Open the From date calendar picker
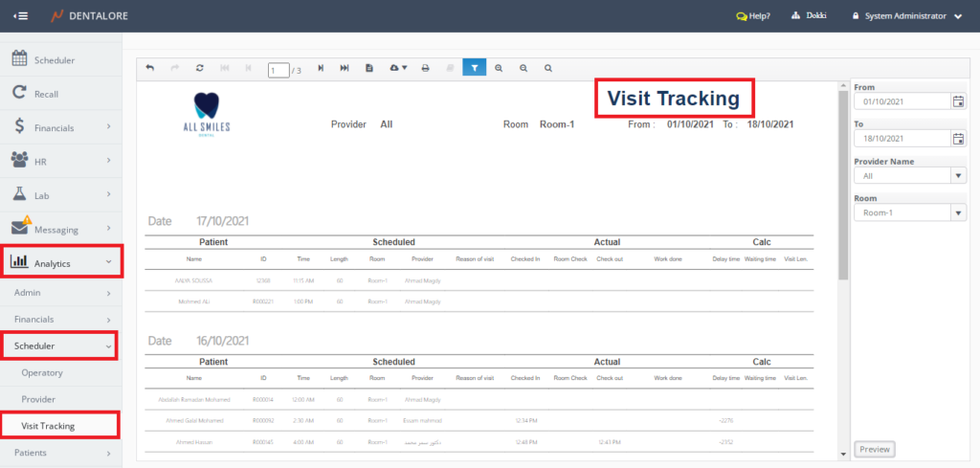980x468 pixels. click(958, 101)
